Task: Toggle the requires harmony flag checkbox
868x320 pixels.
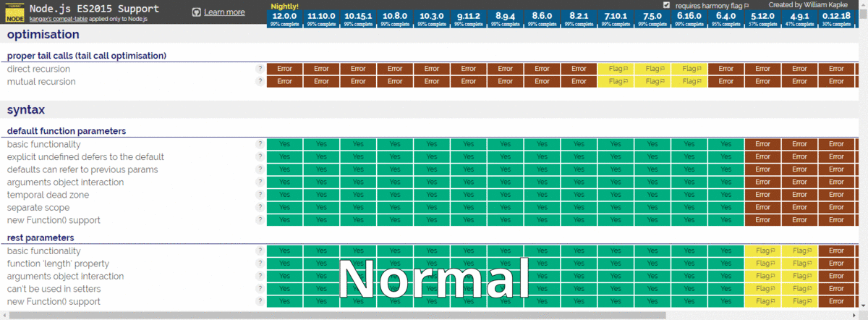Action: [x=666, y=5]
